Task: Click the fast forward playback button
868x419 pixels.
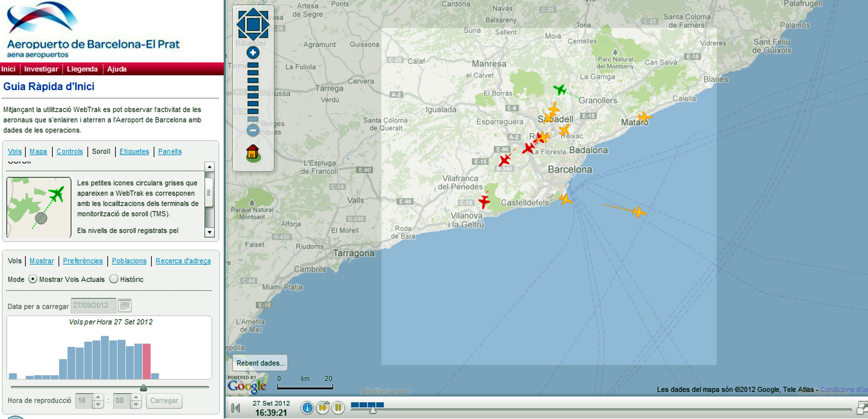Action: 323,408
